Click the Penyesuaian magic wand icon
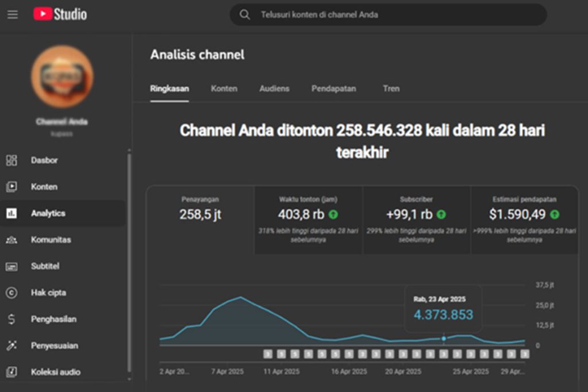 tap(11, 345)
